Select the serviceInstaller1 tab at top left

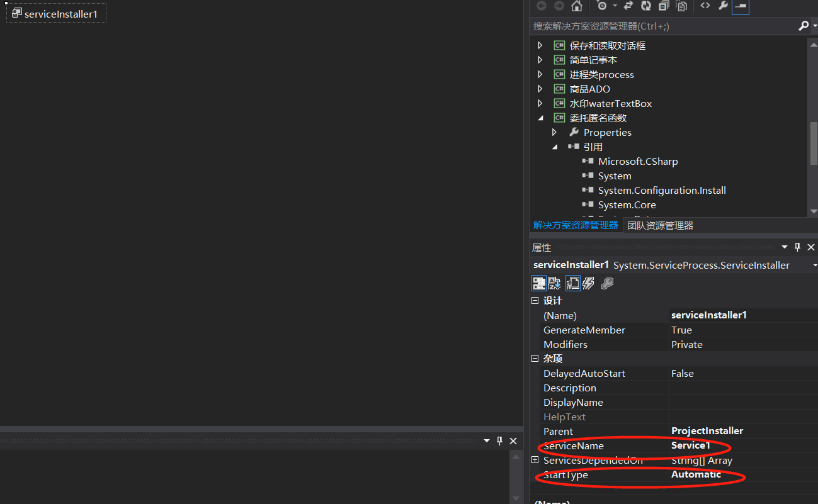tap(56, 13)
